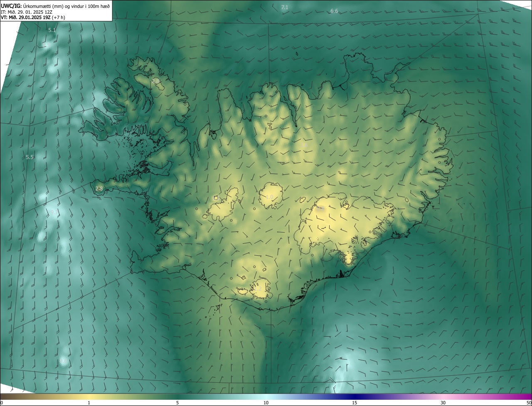Click the 7.1 value label on the map
Screen dimensions: 532x406
[285, 7]
